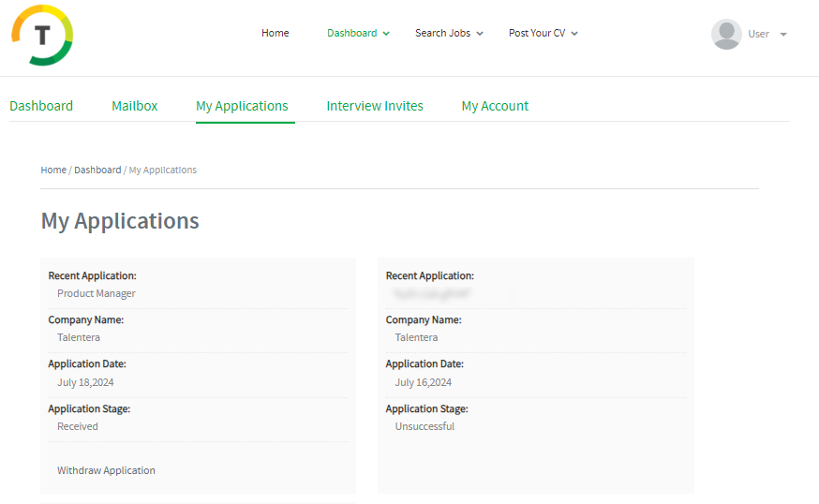The image size is (819, 504).
Task: Expand the User account dropdown arrow
Action: click(x=783, y=35)
